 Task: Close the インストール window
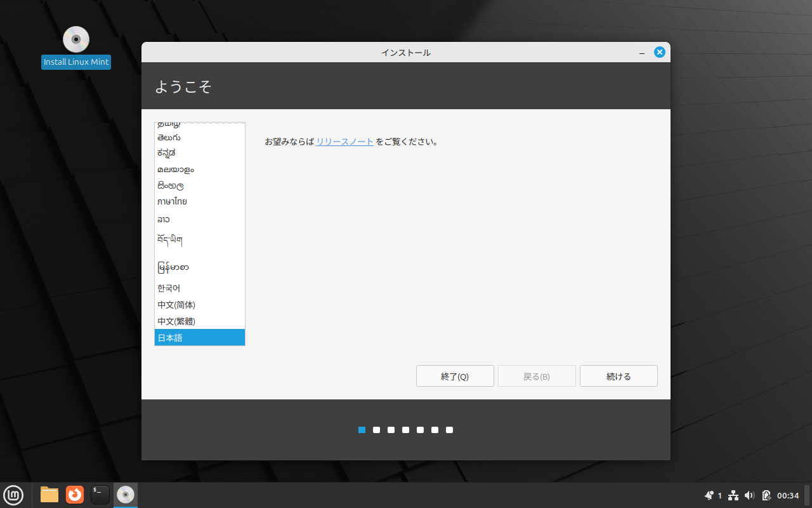click(x=660, y=52)
